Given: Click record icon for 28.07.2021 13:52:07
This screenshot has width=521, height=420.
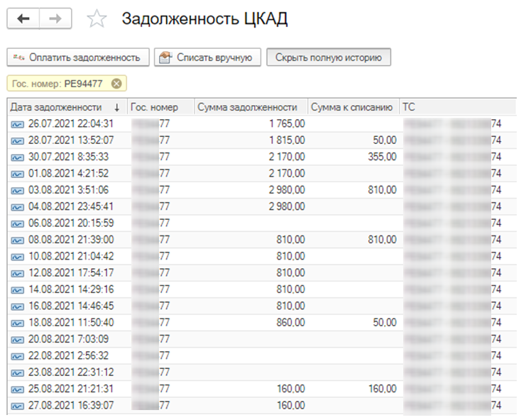Looking at the screenshot, I should coord(17,141).
